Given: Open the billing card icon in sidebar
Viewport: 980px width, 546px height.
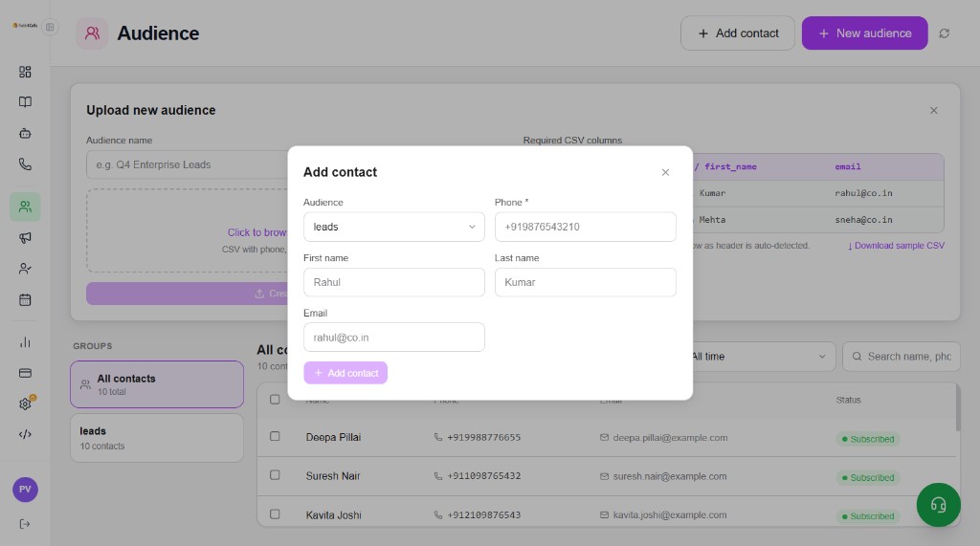Looking at the screenshot, I should coord(25,373).
